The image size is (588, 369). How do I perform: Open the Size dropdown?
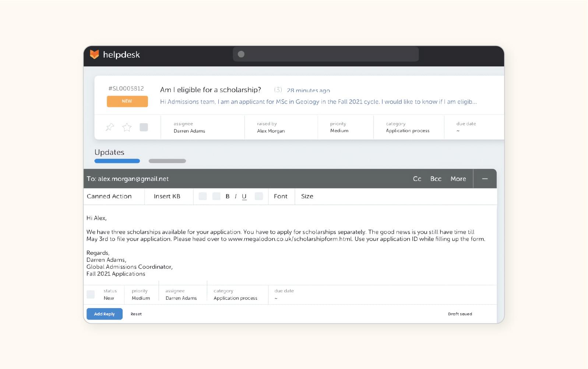click(307, 196)
